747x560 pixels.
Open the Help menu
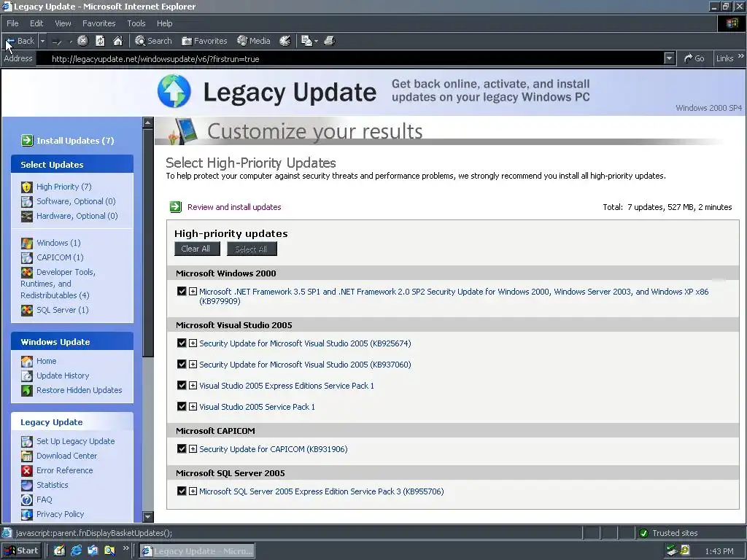tap(164, 23)
